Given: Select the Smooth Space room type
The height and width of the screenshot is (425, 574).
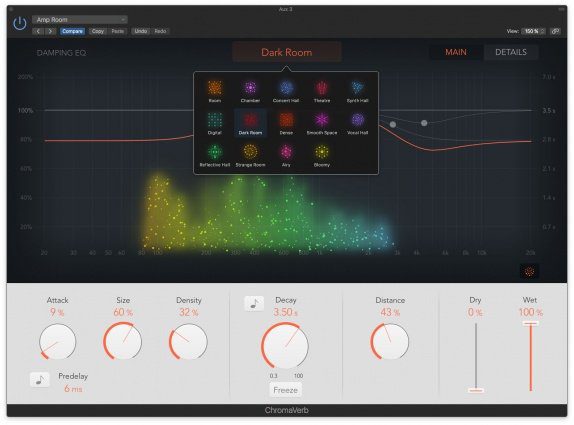Looking at the screenshot, I should pyautogui.click(x=322, y=124).
